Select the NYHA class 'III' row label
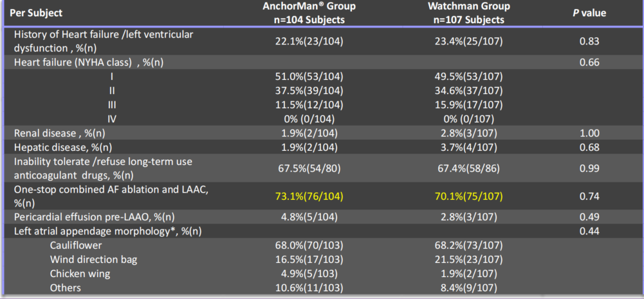Viewport: 644px width, 299px height. coord(112,105)
